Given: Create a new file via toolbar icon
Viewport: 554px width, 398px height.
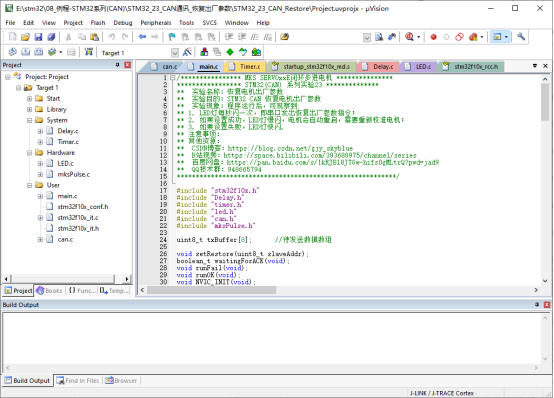Looking at the screenshot, I should (x=13, y=37).
